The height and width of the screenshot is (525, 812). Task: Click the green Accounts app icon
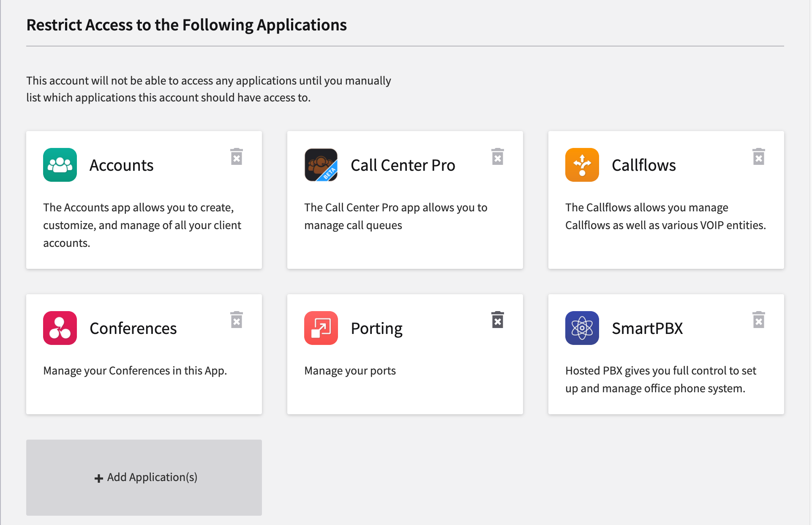[x=60, y=165]
